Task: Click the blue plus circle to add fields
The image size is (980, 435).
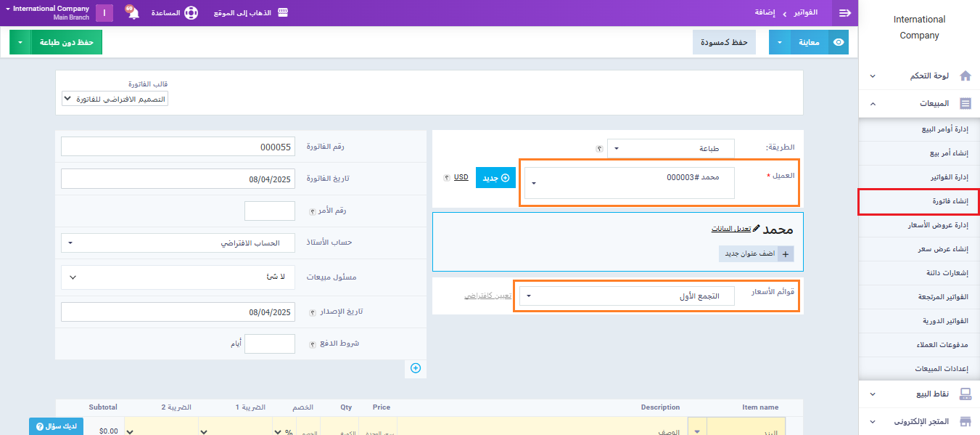Action: pyautogui.click(x=416, y=368)
